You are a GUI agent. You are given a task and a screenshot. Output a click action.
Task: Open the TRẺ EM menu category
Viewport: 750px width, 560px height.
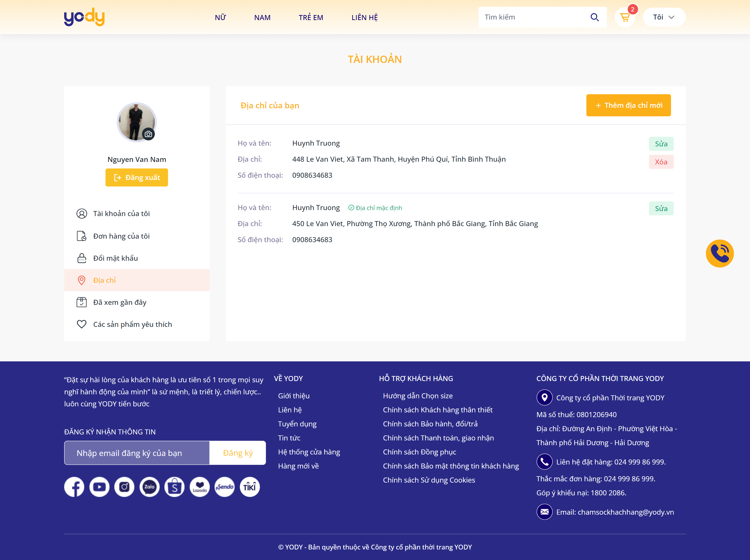point(311,18)
